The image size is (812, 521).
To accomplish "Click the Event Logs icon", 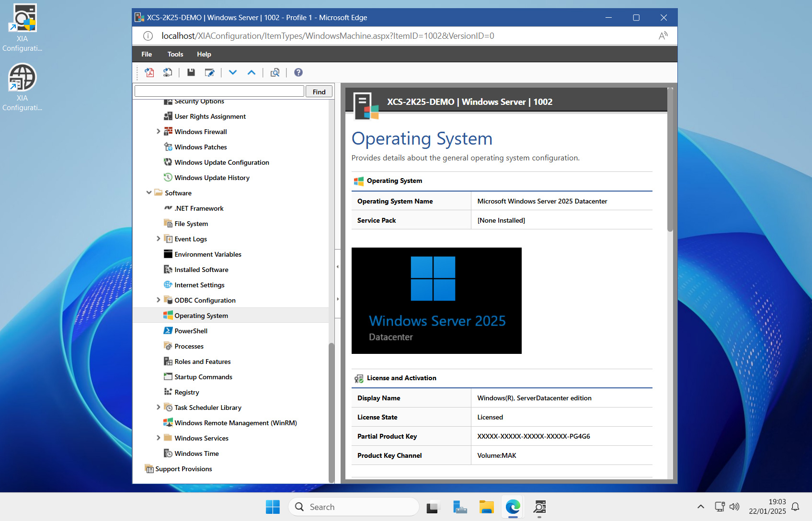I will [168, 238].
